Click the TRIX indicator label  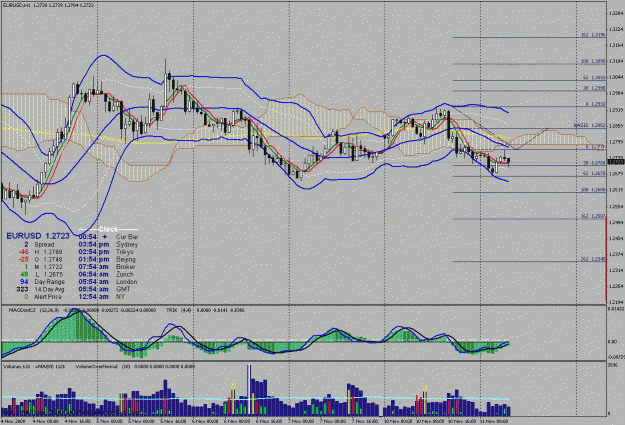coord(171,310)
